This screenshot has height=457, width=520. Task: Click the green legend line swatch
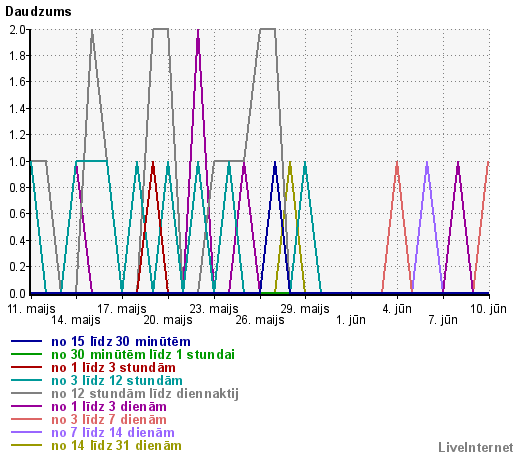(26, 354)
